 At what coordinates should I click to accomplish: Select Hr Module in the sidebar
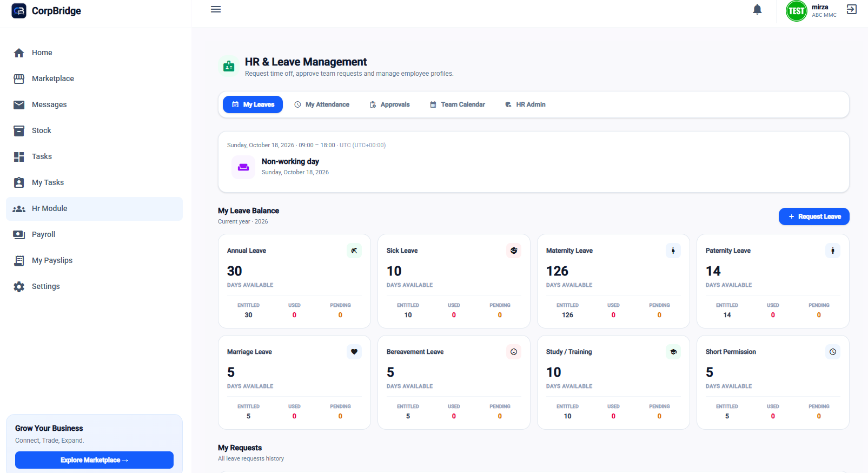tap(94, 208)
